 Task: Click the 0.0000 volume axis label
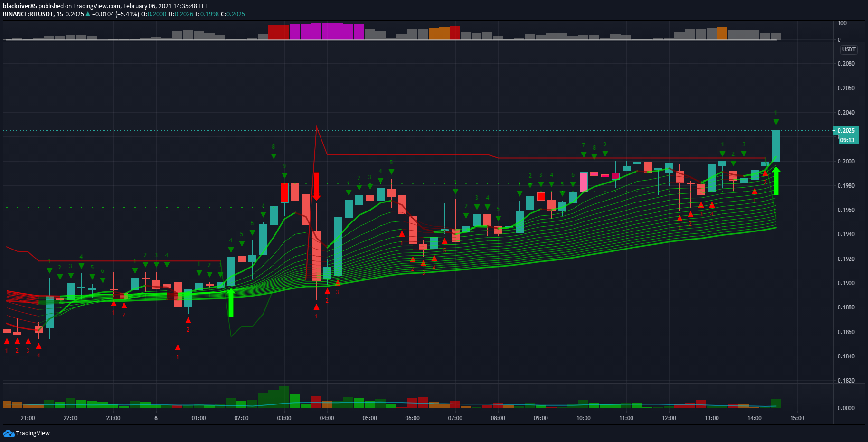(x=846, y=408)
